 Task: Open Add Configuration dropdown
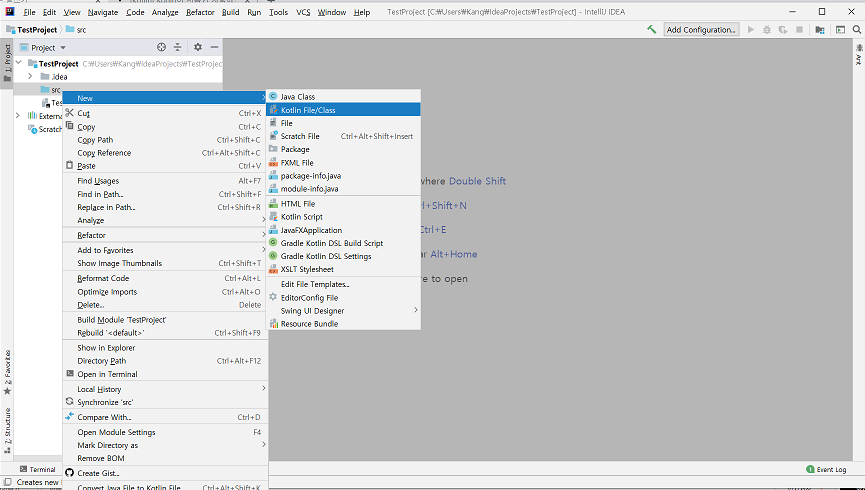click(701, 29)
